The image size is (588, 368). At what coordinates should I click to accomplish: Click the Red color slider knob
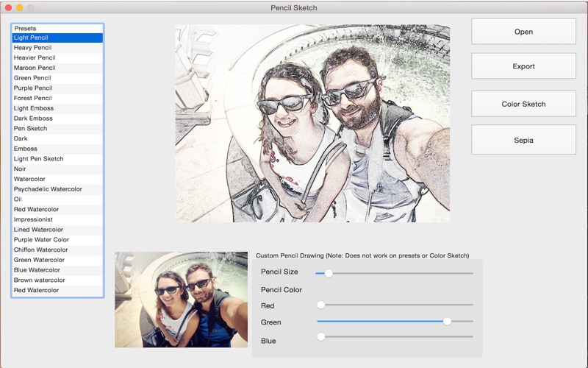[x=321, y=305]
